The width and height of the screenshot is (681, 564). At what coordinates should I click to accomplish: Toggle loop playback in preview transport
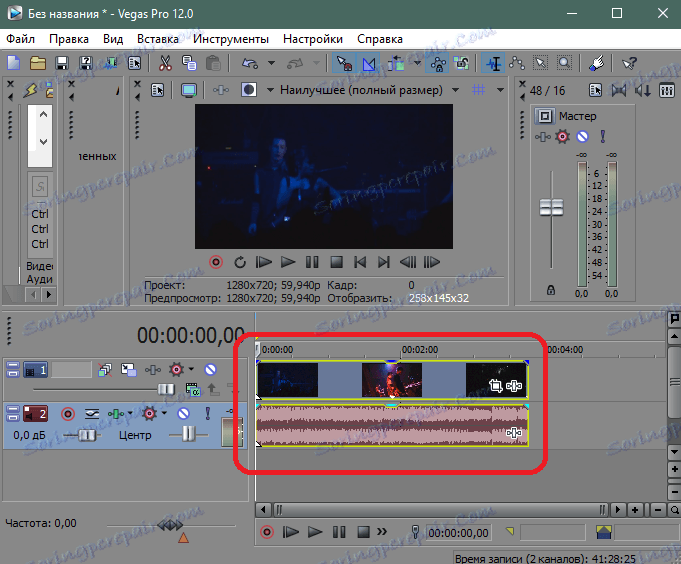click(240, 262)
